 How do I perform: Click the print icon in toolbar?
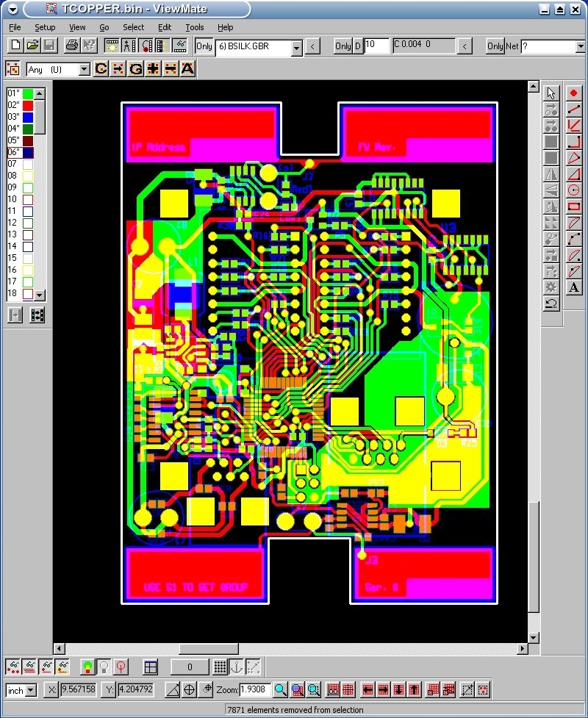tap(71, 46)
